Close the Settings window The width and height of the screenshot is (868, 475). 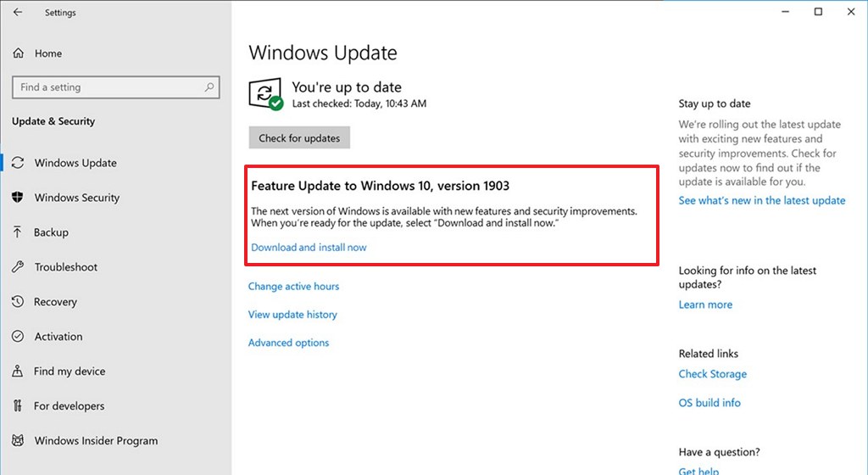(851, 12)
